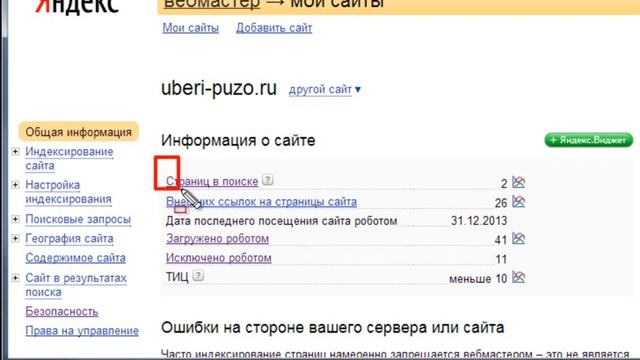
Task: Open the другой сайт dropdown
Action: tap(325, 89)
